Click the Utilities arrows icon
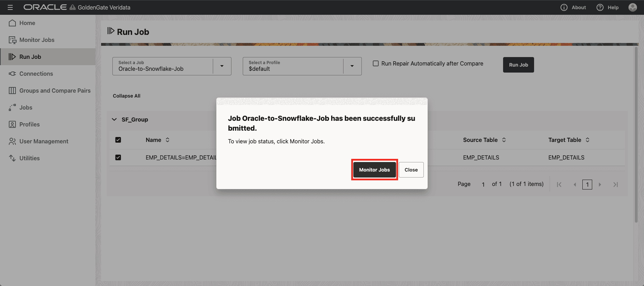 tap(12, 158)
